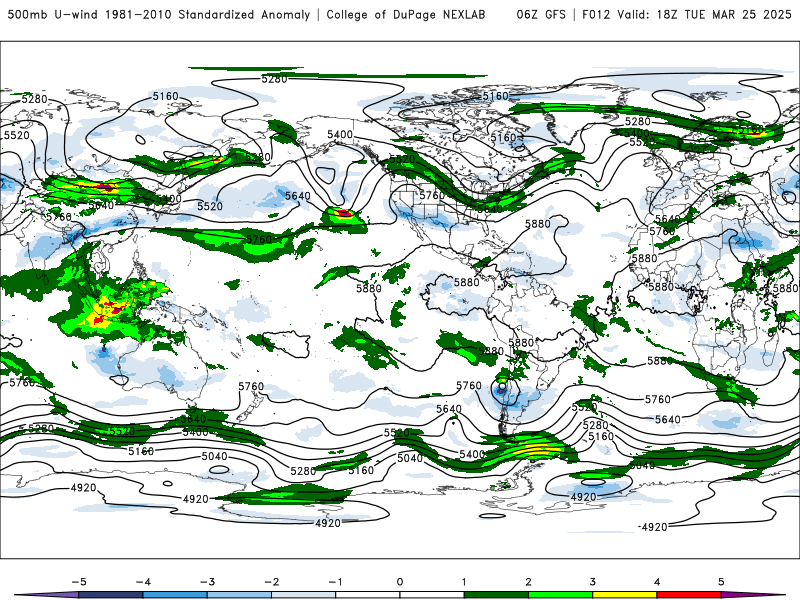Click the 'F012 Valid: 18Z TUE MAR 25 2025' text
The width and height of the screenshot is (800, 600).
point(687,14)
